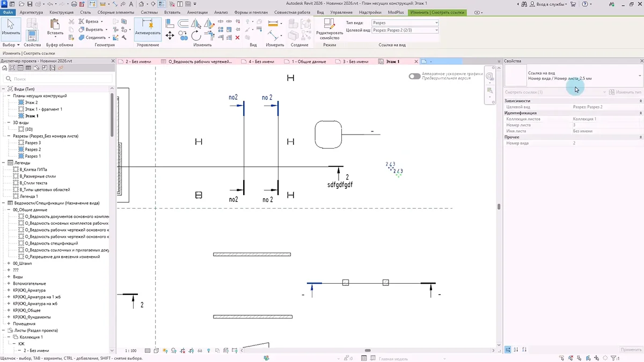The image size is (644, 362).
Task: Open the Разрез 2 view in browser
Action: point(32,150)
